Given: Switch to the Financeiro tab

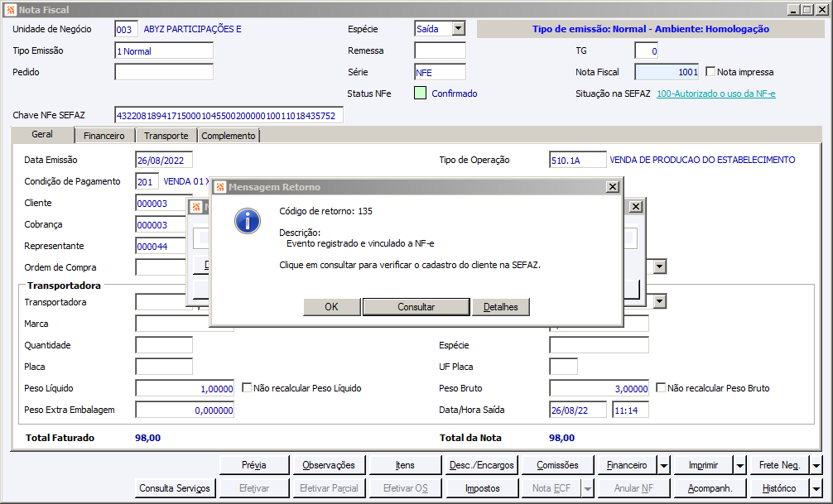Looking at the screenshot, I should click(104, 136).
